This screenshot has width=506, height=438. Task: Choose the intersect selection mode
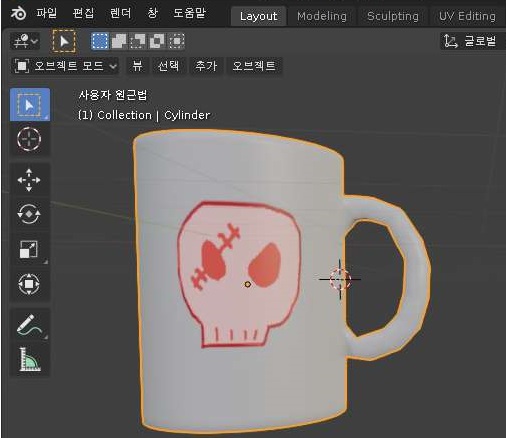point(176,41)
